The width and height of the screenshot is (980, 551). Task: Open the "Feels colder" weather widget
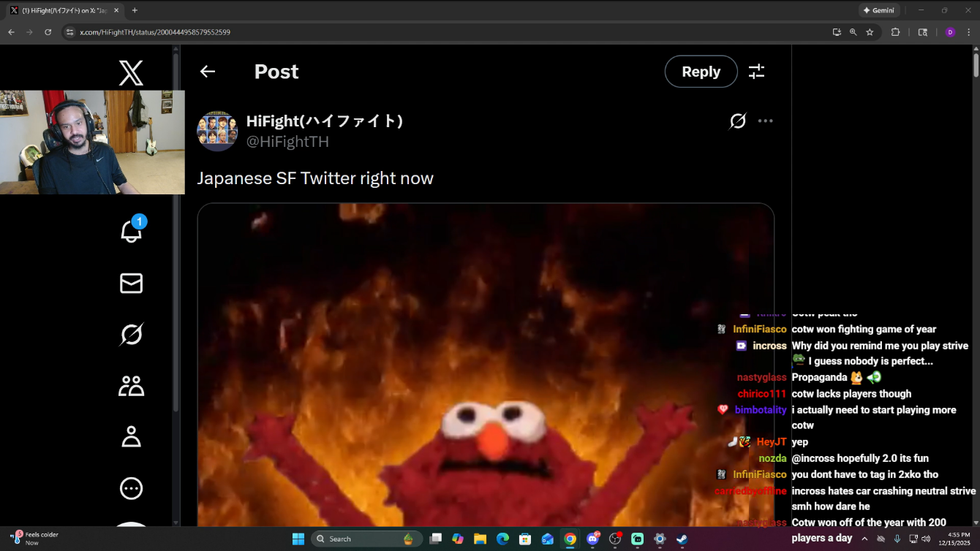tap(34, 539)
